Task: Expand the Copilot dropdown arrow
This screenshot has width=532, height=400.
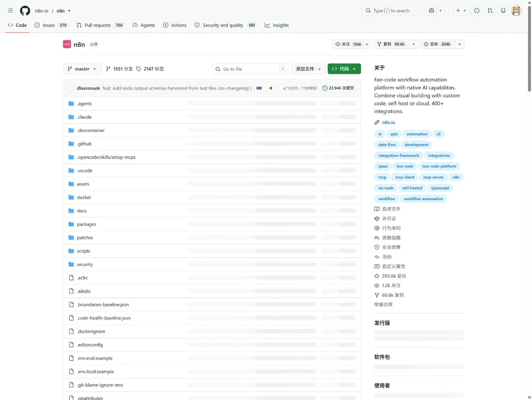Action: click(441, 11)
